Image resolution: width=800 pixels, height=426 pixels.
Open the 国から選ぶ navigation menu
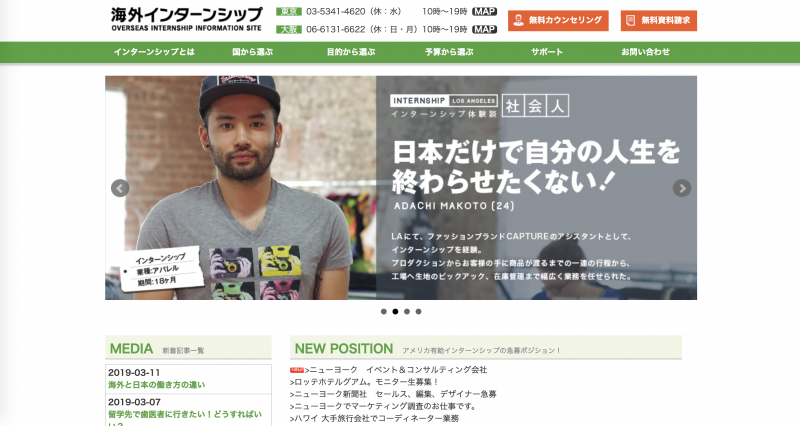click(x=253, y=52)
